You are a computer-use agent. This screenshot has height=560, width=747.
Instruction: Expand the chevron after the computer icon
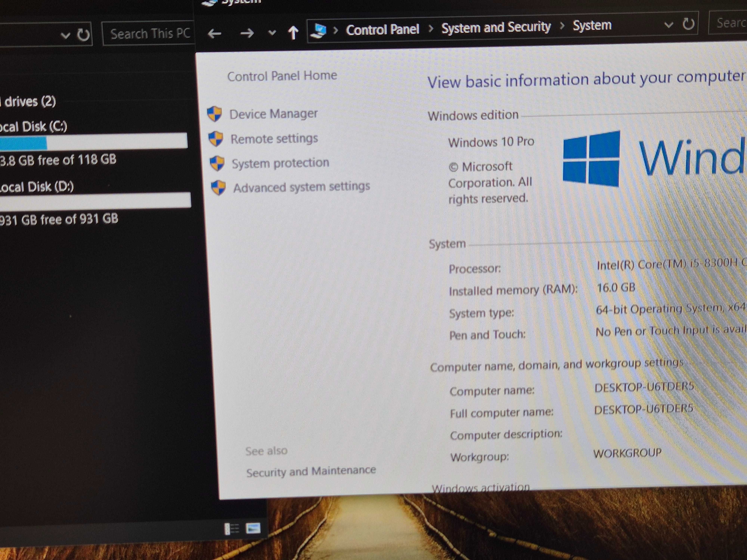(336, 31)
